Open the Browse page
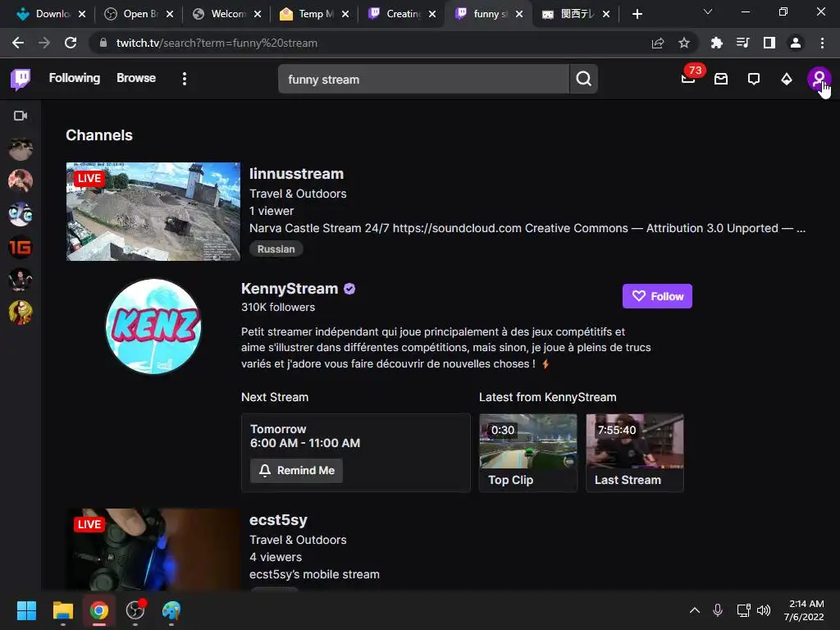 coord(136,78)
